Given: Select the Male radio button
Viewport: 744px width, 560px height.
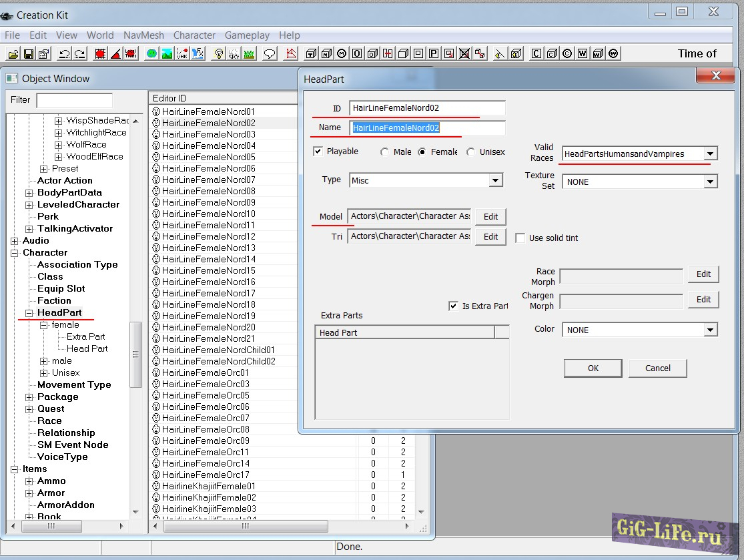Looking at the screenshot, I should [x=385, y=152].
